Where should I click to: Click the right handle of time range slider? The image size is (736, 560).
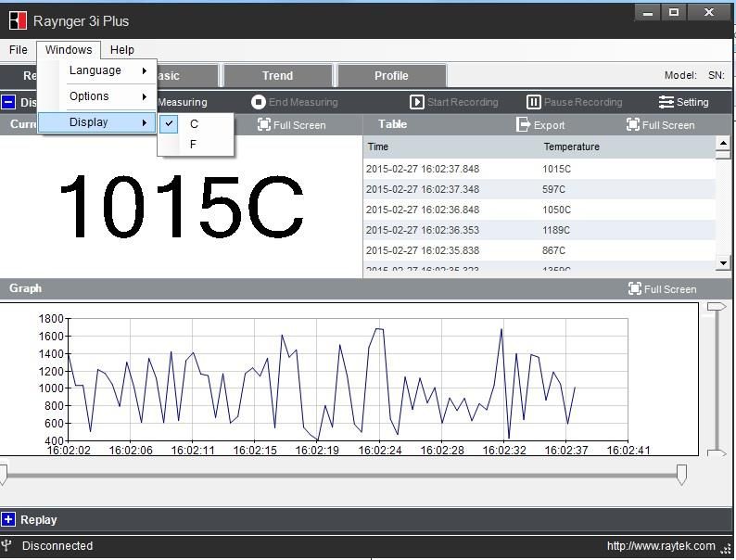tap(681, 475)
